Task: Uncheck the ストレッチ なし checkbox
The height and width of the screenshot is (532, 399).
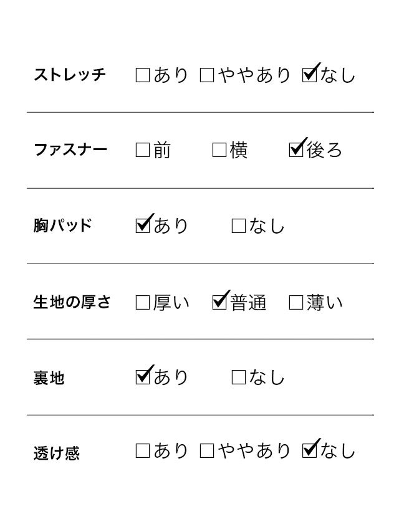Action: pyautogui.click(x=309, y=76)
